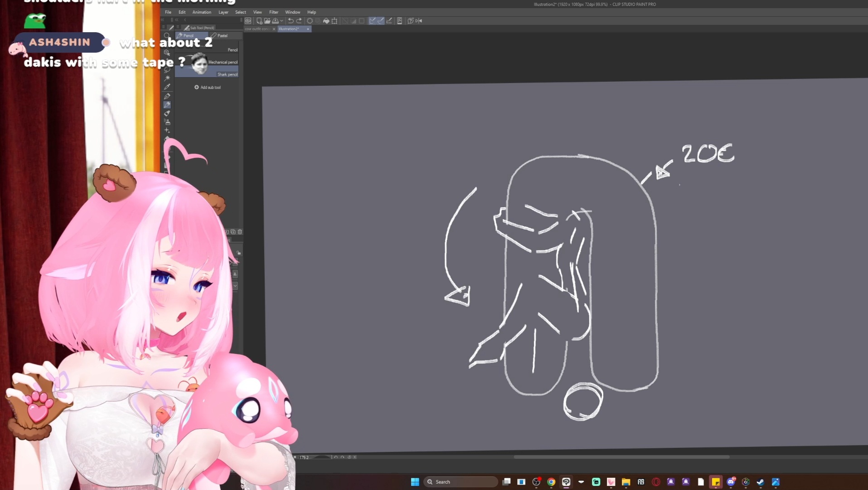Click the Clear (delete) spinner icon in command bar
This screenshot has width=868, height=490.
[x=310, y=21]
